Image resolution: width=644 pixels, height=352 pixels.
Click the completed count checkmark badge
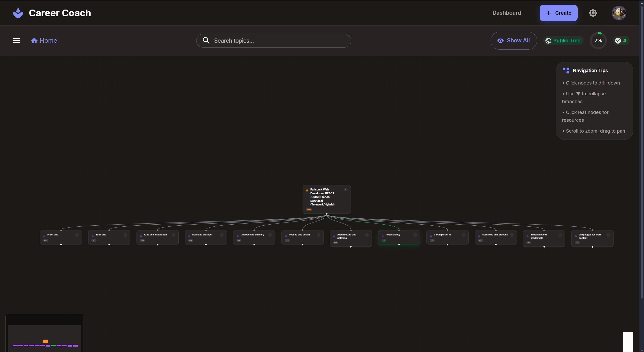pos(621,41)
